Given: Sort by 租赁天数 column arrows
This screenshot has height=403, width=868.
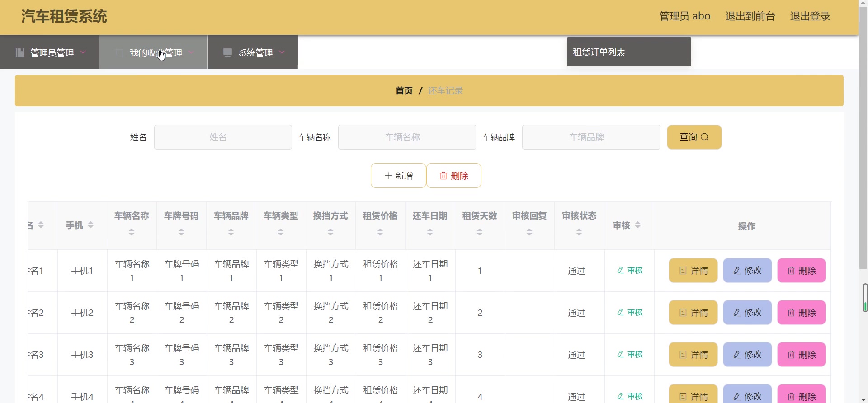Looking at the screenshot, I should pos(480,232).
